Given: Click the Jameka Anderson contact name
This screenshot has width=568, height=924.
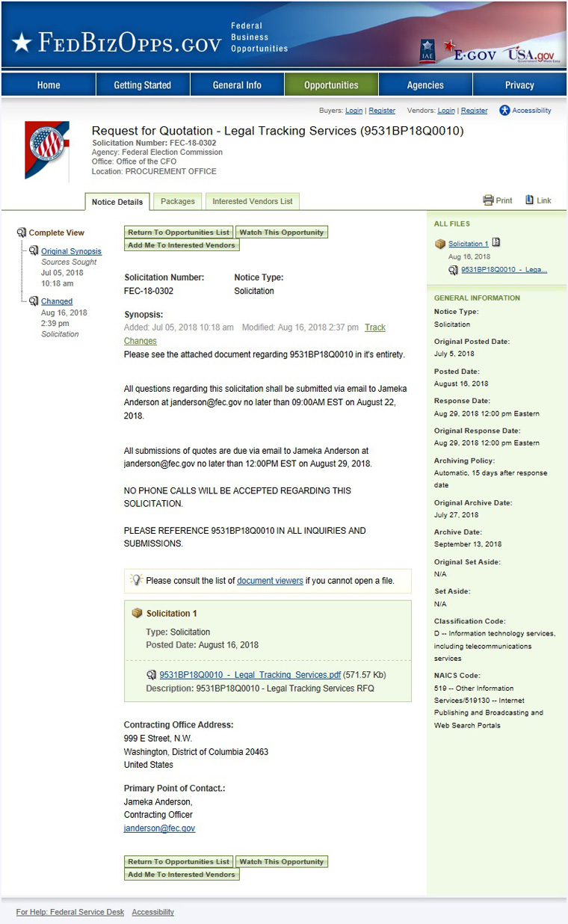Looking at the screenshot, I should click(x=158, y=801).
